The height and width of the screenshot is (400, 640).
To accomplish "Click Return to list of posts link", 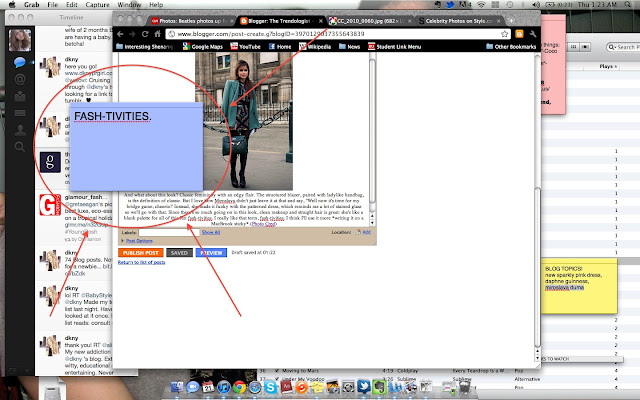I will coord(141,262).
